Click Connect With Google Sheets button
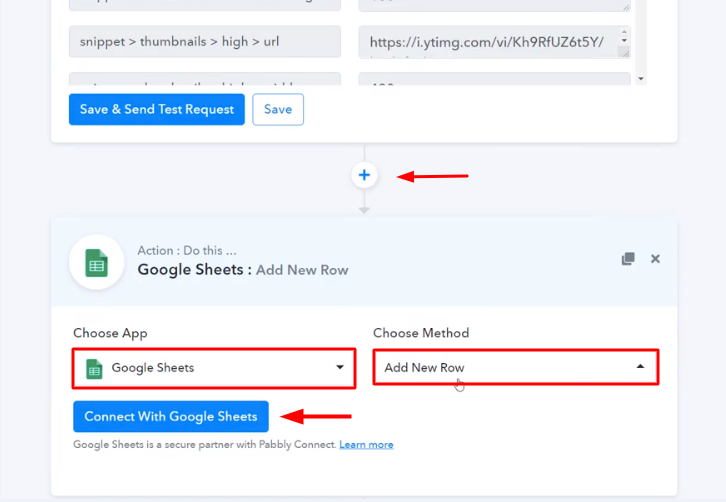The height and width of the screenshot is (502, 726). coord(171,416)
